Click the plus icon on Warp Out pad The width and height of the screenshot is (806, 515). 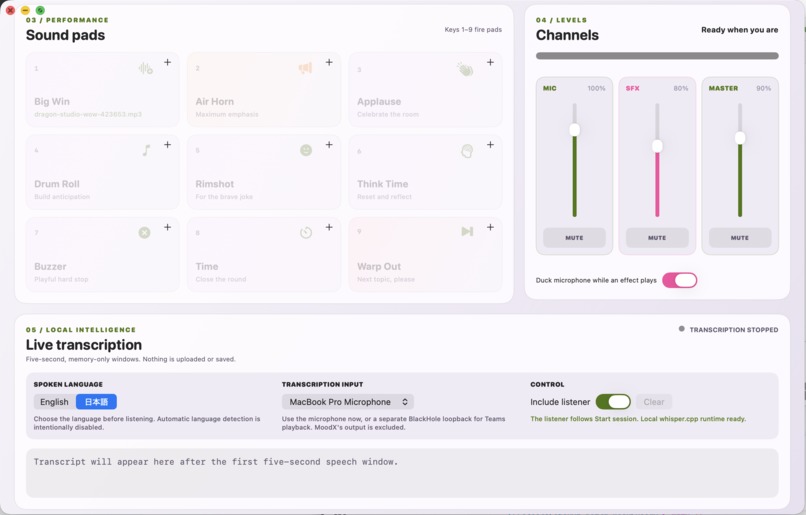[490, 227]
